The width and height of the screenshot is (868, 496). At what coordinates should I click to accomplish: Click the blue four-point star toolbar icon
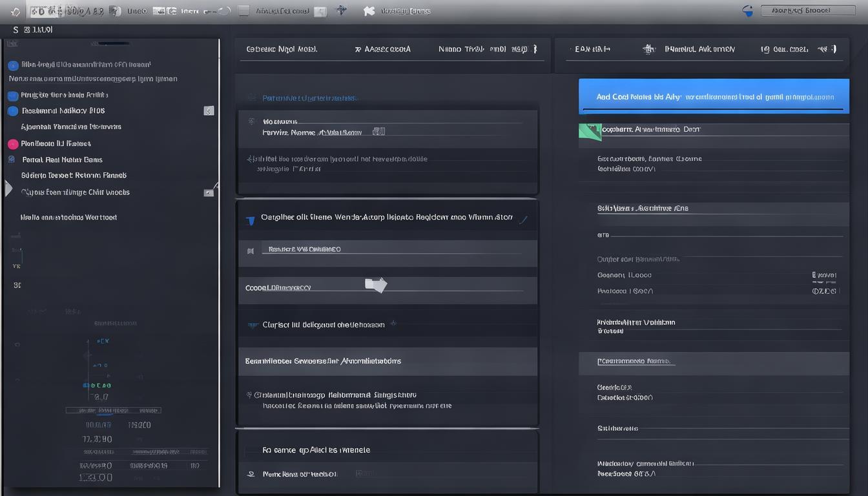tap(342, 10)
